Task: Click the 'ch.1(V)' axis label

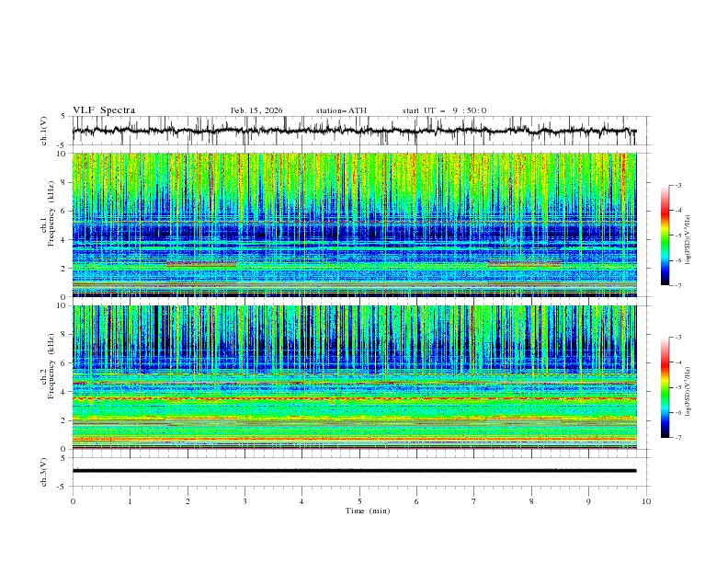Action: [44, 131]
